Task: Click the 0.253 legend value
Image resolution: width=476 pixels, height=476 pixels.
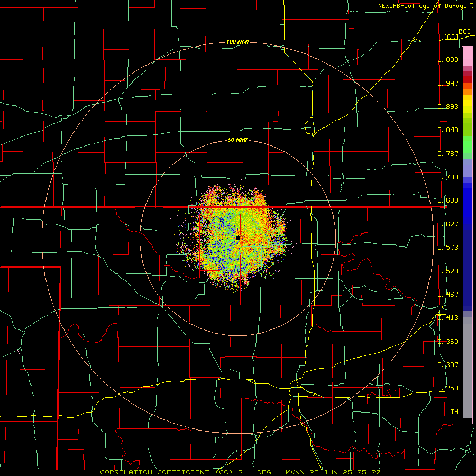Action: 448,388
